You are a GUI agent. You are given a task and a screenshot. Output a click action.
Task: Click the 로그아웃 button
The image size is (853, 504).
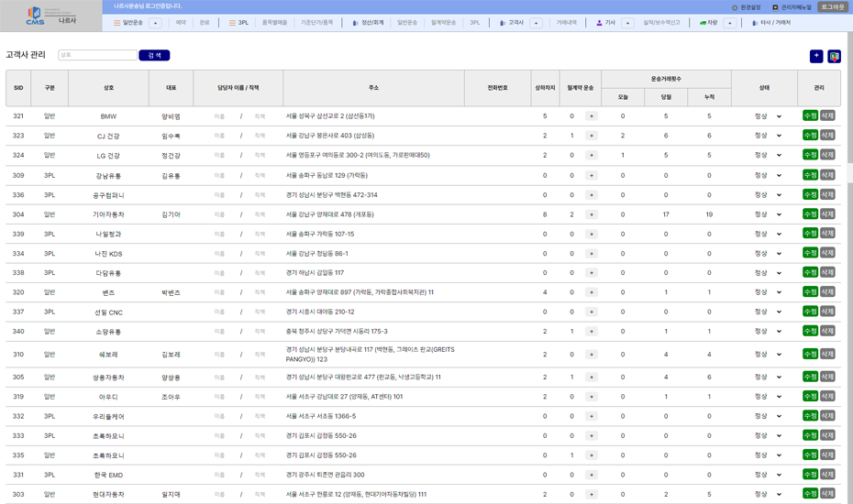pyautogui.click(x=832, y=7)
